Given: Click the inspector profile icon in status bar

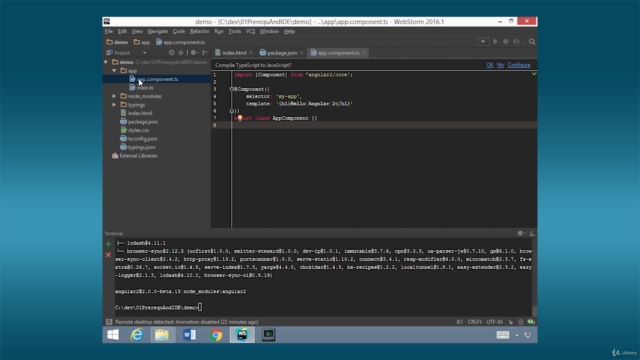Looking at the screenshot, I should tap(521, 322).
